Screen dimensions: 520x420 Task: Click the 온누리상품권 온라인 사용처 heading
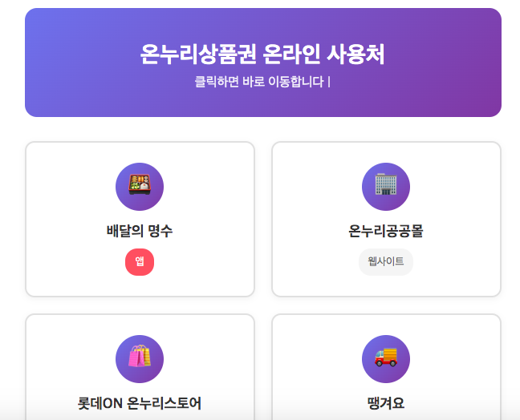262,55
